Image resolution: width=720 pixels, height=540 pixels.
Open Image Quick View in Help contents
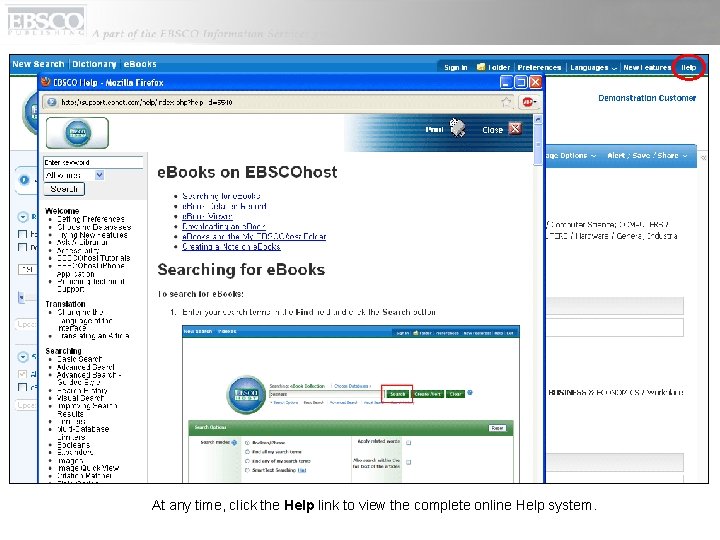(88, 468)
